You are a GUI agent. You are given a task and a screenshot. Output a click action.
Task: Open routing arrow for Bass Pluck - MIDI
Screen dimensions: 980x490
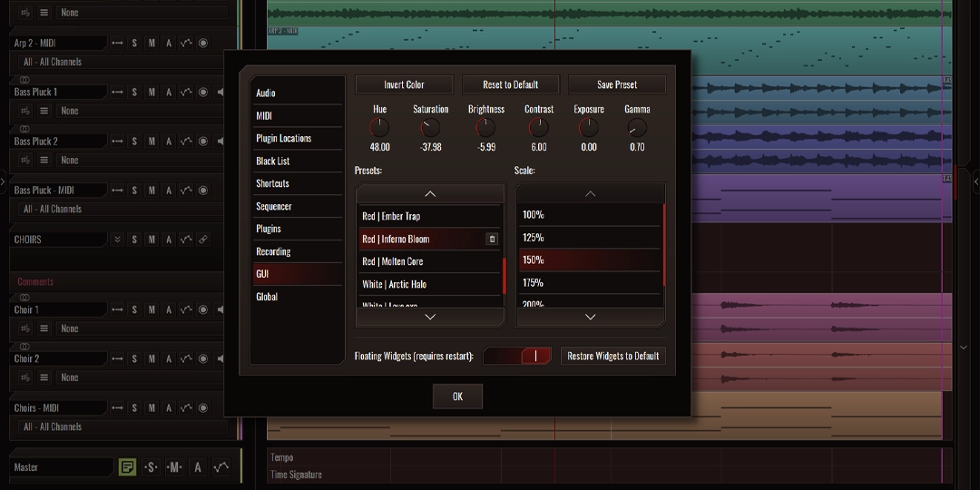click(x=117, y=190)
